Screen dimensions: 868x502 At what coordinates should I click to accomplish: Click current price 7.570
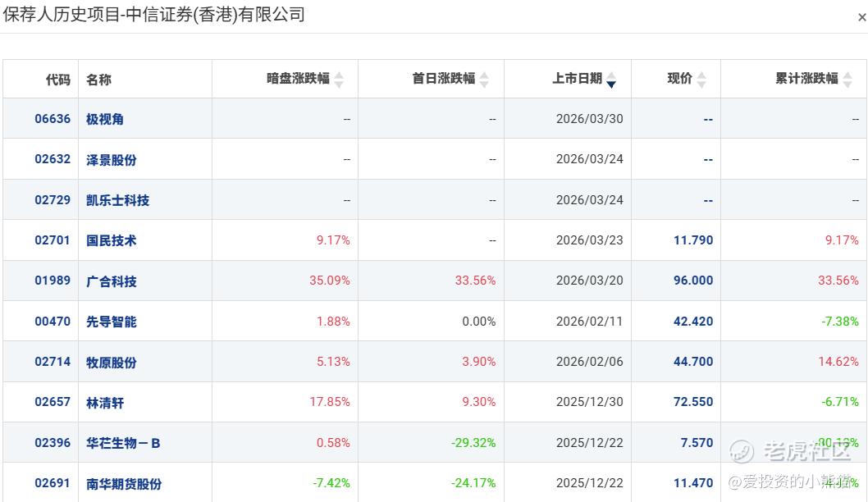pyautogui.click(x=697, y=443)
